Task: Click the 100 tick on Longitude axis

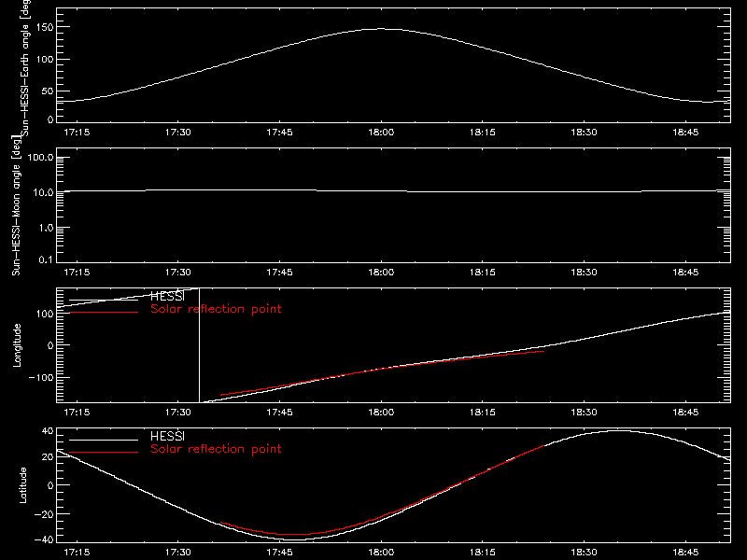Action: coord(45,314)
